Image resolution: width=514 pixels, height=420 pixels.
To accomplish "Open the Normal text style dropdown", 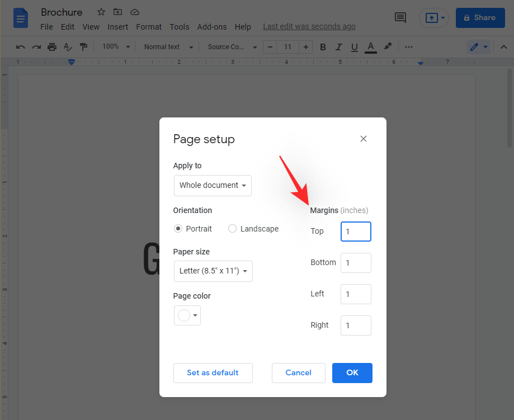I will 168,47.
